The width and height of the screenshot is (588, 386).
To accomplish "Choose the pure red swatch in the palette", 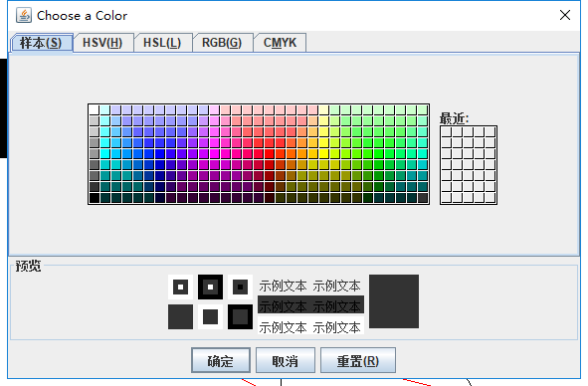I will coord(270,154).
